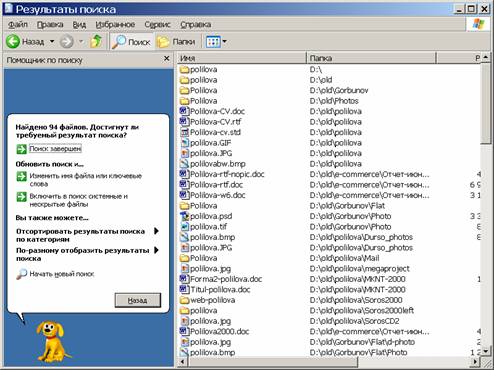This screenshot has height=370, width=494.
Task: Select the Titul-polilova.doc file icon
Action: point(184,289)
